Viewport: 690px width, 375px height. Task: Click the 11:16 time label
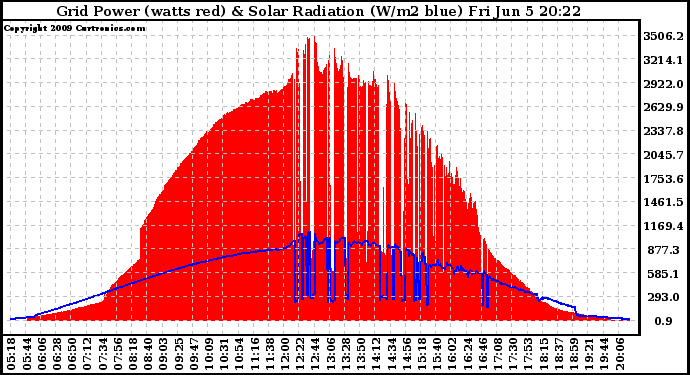pyautogui.click(x=253, y=354)
